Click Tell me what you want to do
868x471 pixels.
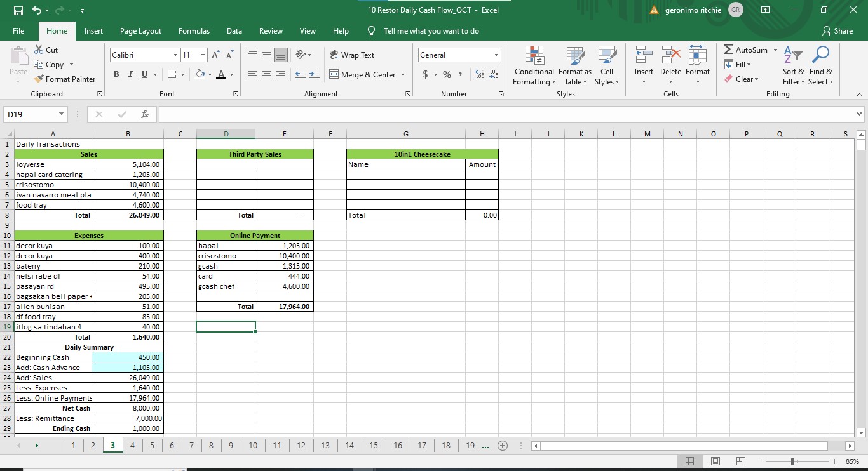tap(423, 30)
